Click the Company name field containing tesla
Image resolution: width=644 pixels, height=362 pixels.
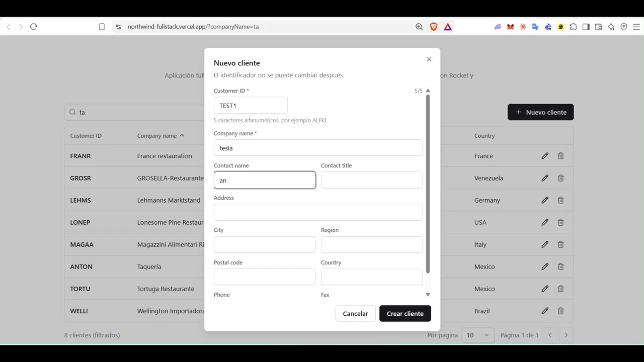(x=318, y=148)
